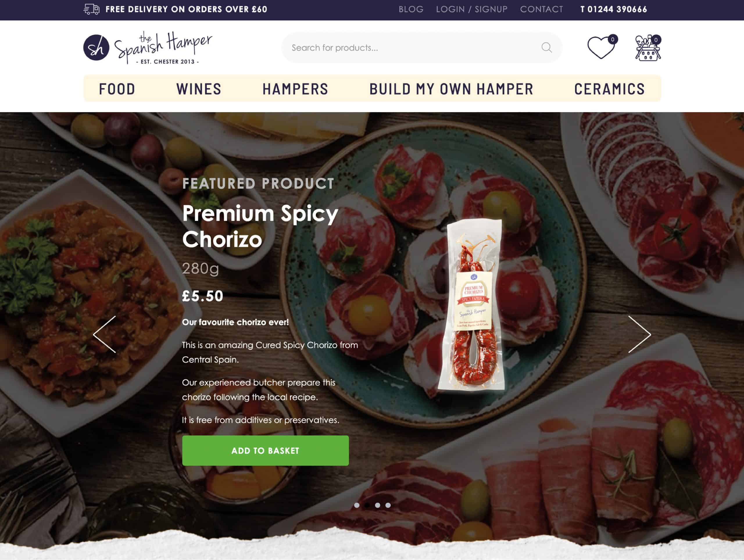Click the delivery truck icon

point(92,9)
